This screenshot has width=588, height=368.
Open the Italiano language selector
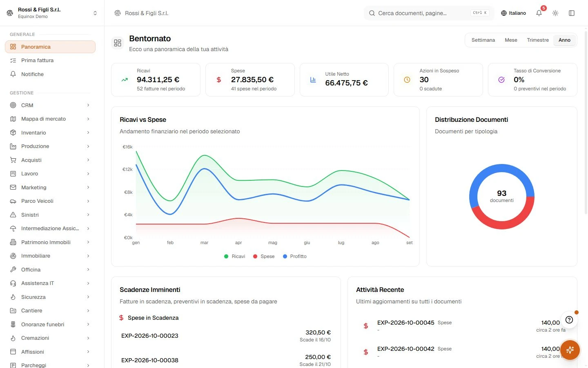click(x=514, y=13)
